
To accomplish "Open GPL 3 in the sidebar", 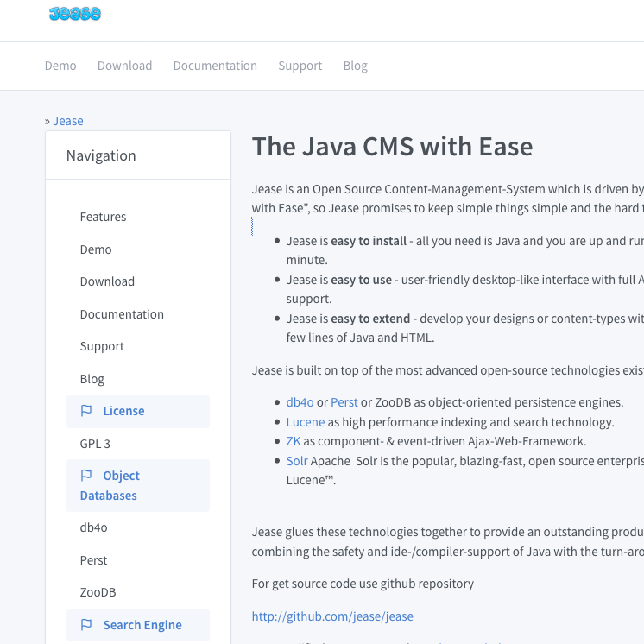I will coord(95,444).
